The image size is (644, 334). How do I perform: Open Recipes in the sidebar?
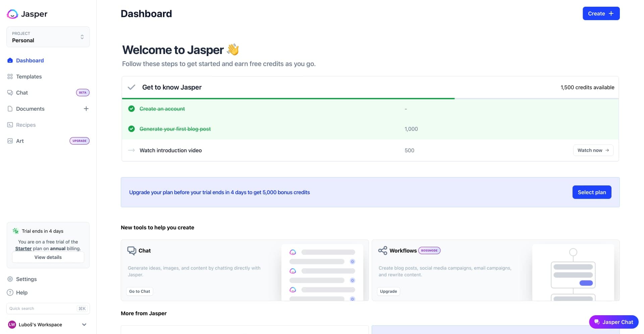tap(26, 125)
